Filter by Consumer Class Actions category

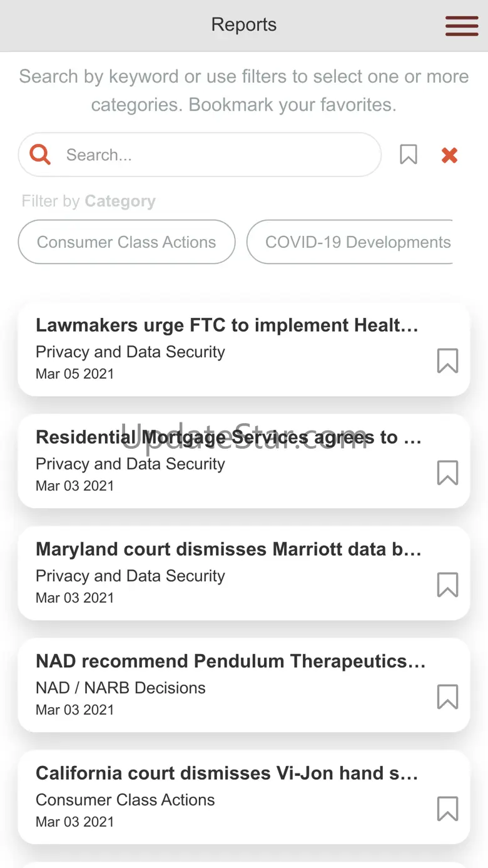tap(126, 242)
